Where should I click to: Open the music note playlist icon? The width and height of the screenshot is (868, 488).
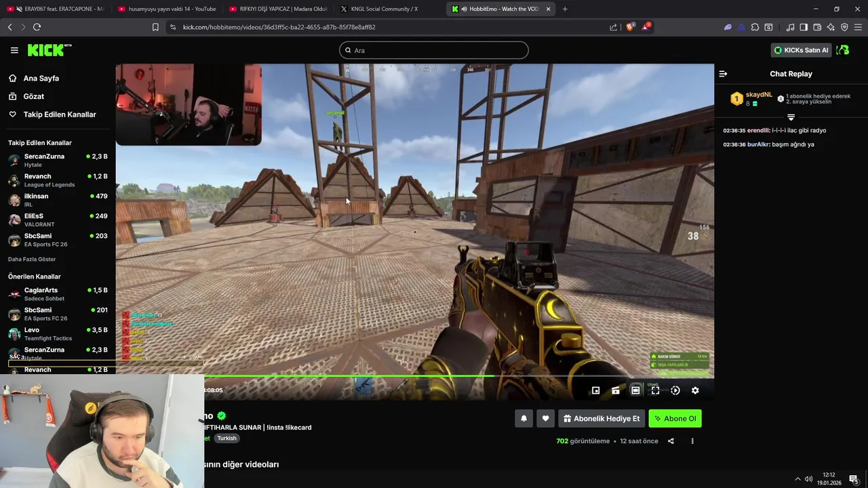point(790,27)
